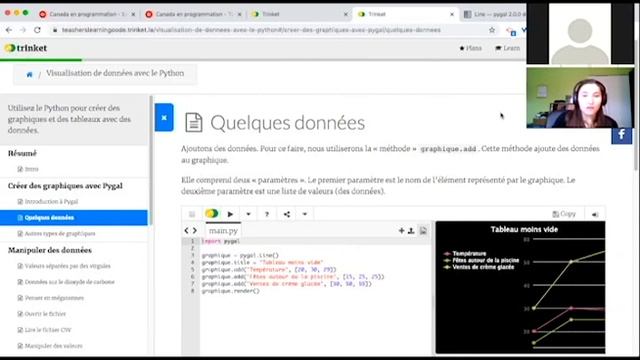Click the Tableau moins vide chart title
640x360 pixels.
tap(524, 229)
